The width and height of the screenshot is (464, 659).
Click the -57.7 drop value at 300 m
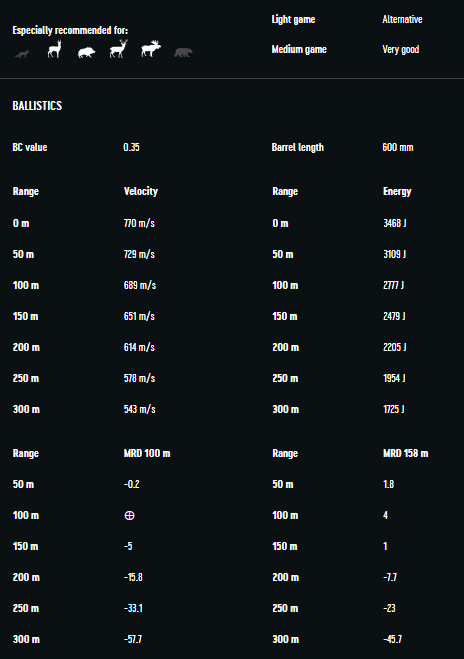[133, 639]
